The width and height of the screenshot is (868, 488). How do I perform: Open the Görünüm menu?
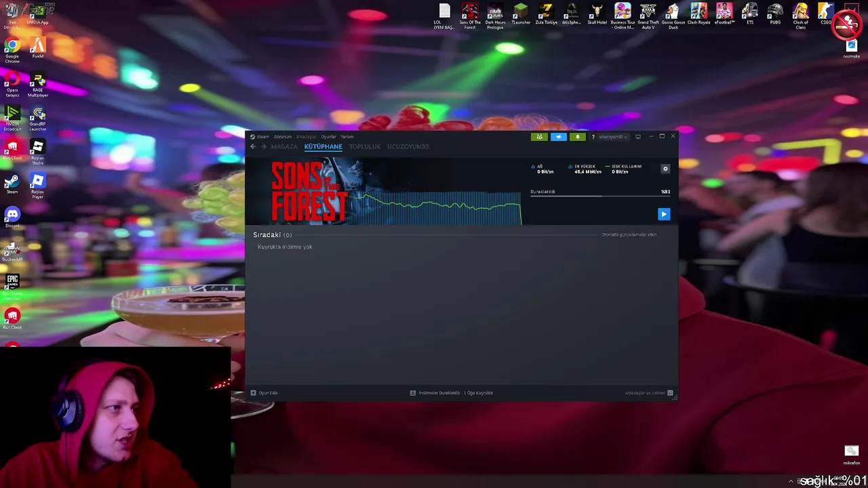[283, 137]
